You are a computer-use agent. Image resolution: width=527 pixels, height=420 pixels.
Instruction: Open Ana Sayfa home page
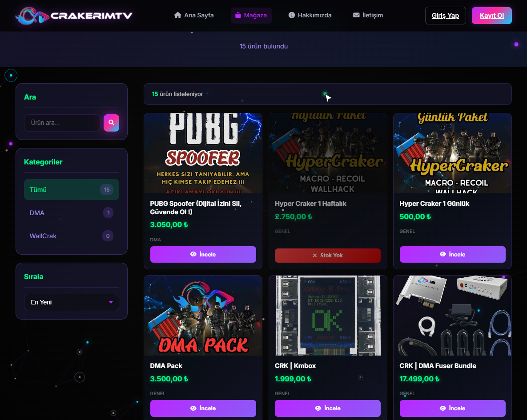[x=194, y=15]
